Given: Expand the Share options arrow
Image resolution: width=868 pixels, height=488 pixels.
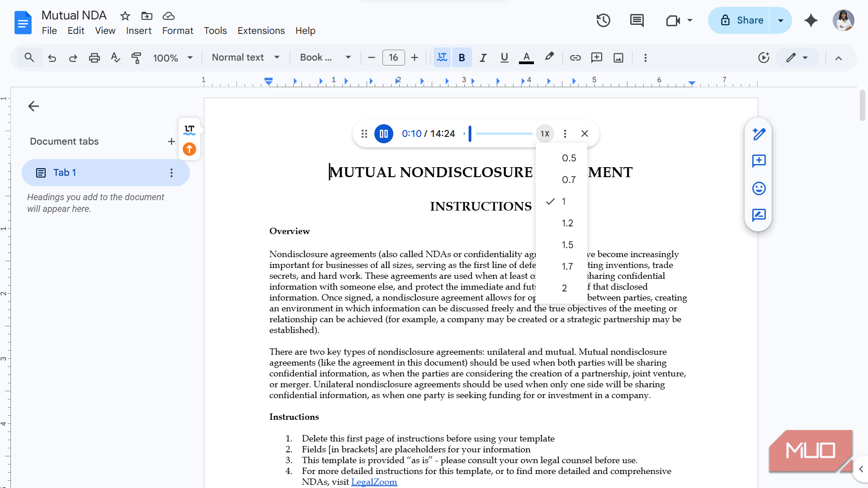Looking at the screenshot, I should point(780,20).
